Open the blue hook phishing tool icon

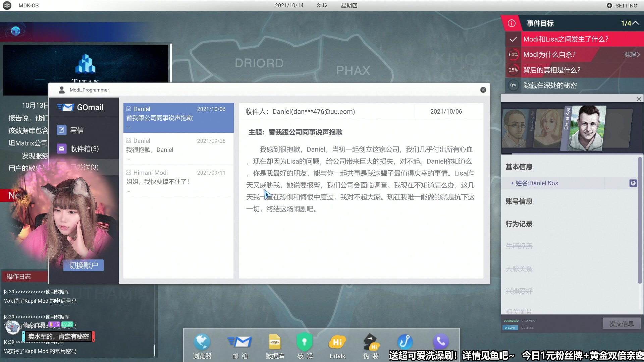405,342
